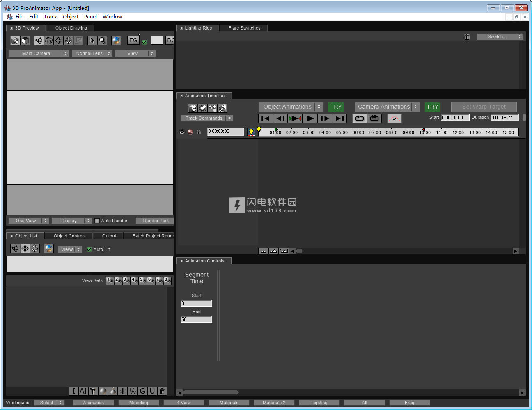
Task: Click the add target track icon
Action: (222, 108)
